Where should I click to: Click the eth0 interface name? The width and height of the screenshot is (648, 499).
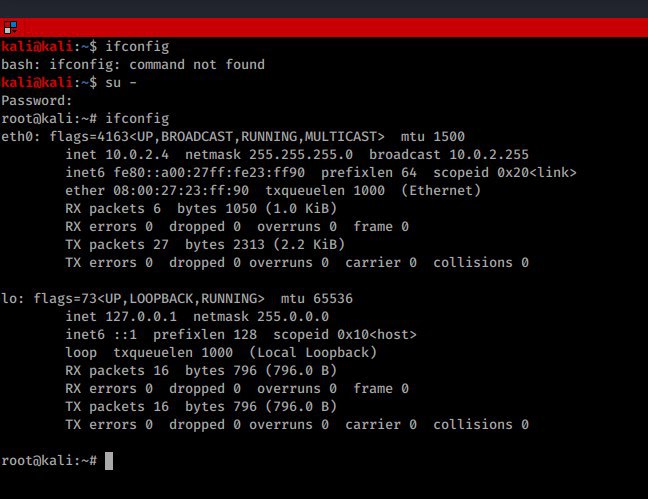pos(17,137)
